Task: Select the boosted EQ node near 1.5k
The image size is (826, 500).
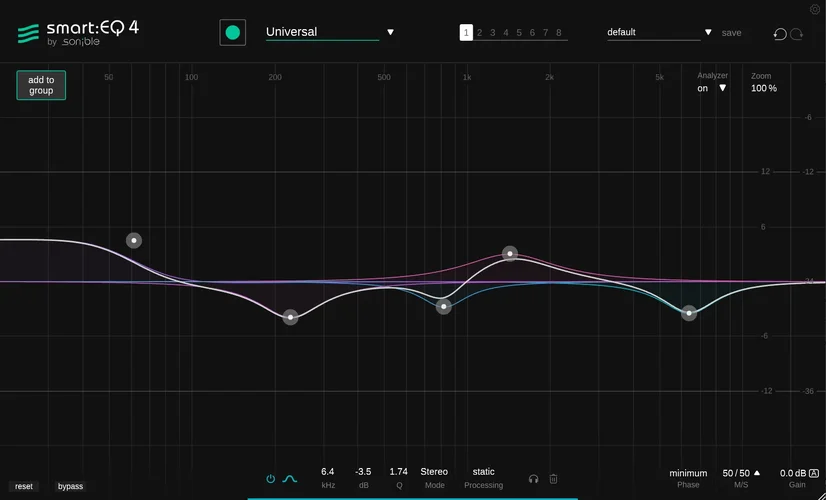Action: pos(510,253)
